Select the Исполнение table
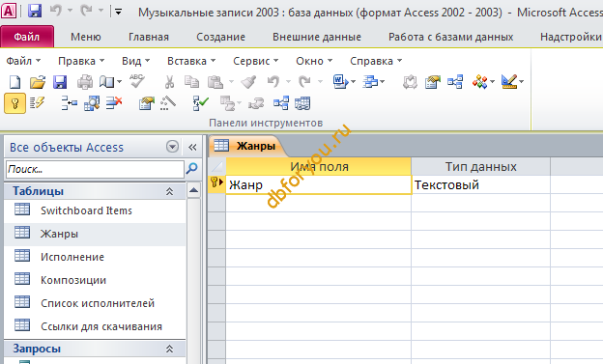The width and height of the screenshot is (603, 364). click(x=95, y=257)
